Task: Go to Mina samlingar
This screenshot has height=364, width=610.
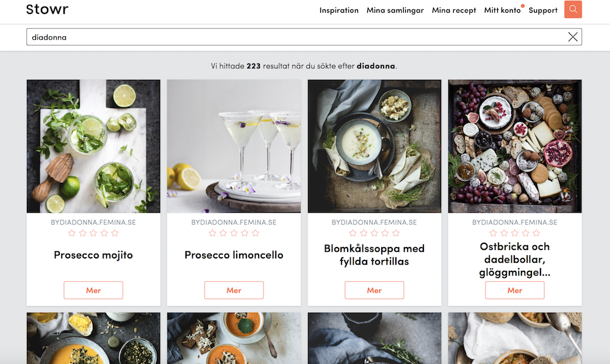Action: tap(395, 10)
